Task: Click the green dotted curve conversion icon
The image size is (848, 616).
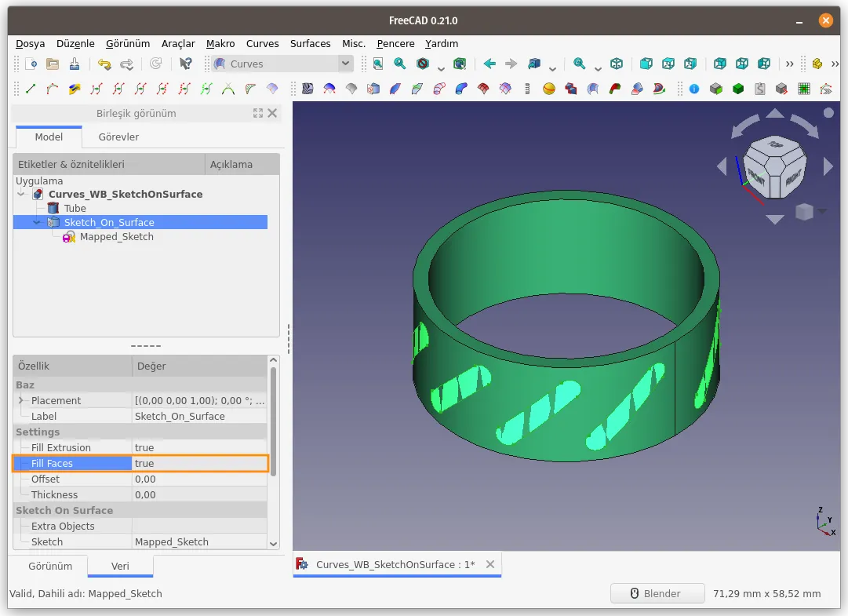Action: click(x=206, y=89)
